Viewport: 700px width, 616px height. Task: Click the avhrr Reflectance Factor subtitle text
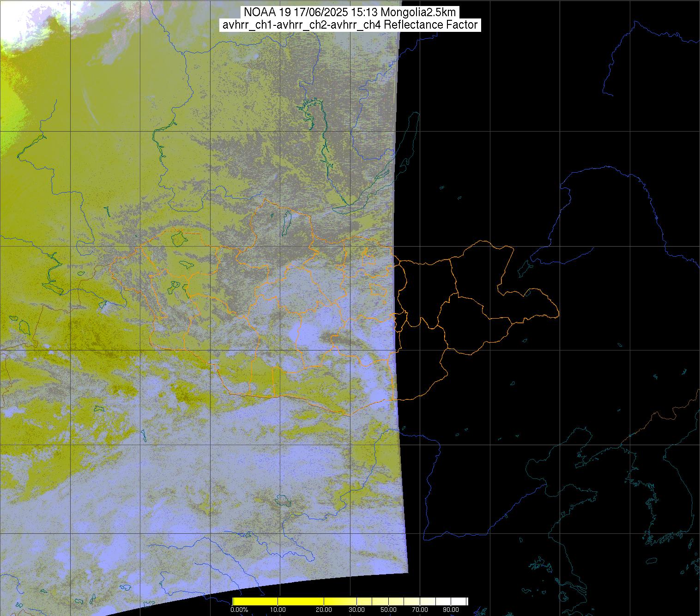point(350,25)
